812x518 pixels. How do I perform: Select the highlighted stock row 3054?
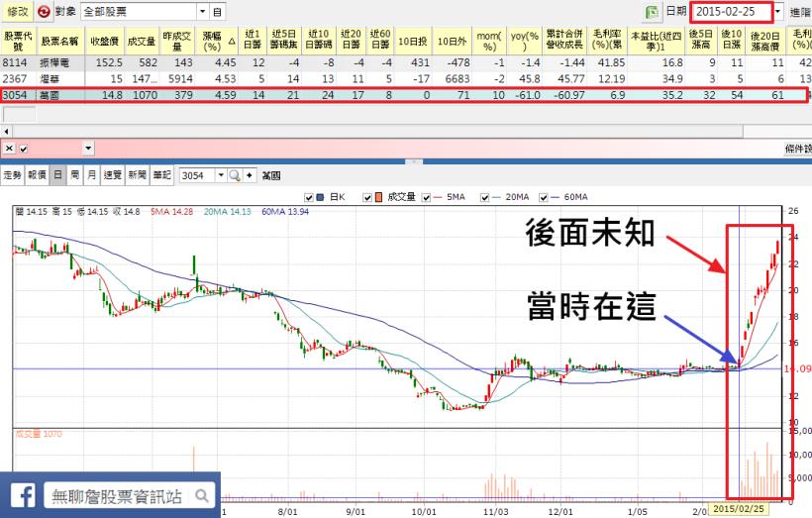[404, 95]
